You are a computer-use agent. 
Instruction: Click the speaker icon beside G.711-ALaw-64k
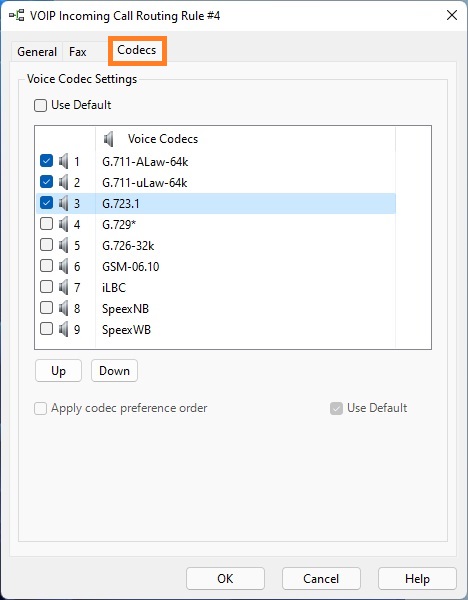pyautogui.click(x=64, y=161)
